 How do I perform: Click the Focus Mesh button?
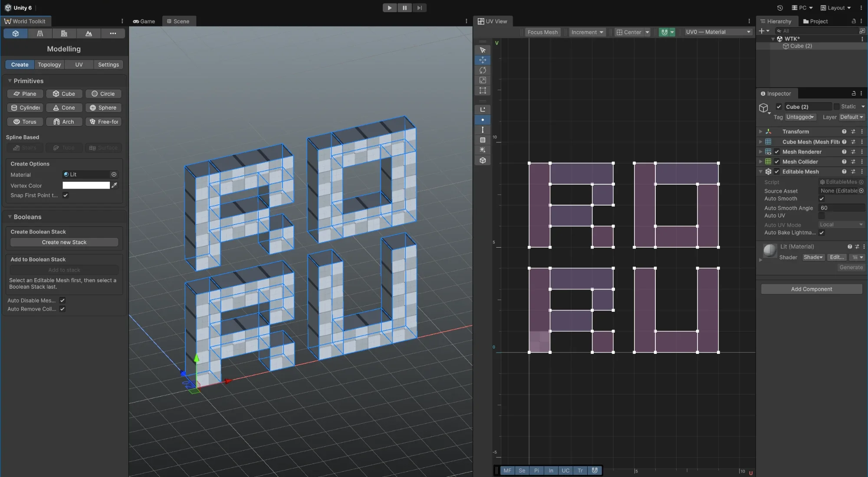click(x=542, y=32)
